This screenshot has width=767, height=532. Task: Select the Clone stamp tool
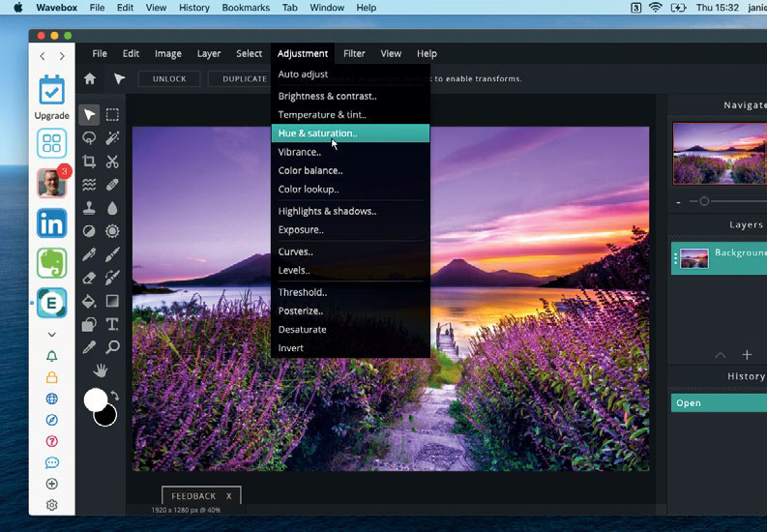[x=89, y=208]
